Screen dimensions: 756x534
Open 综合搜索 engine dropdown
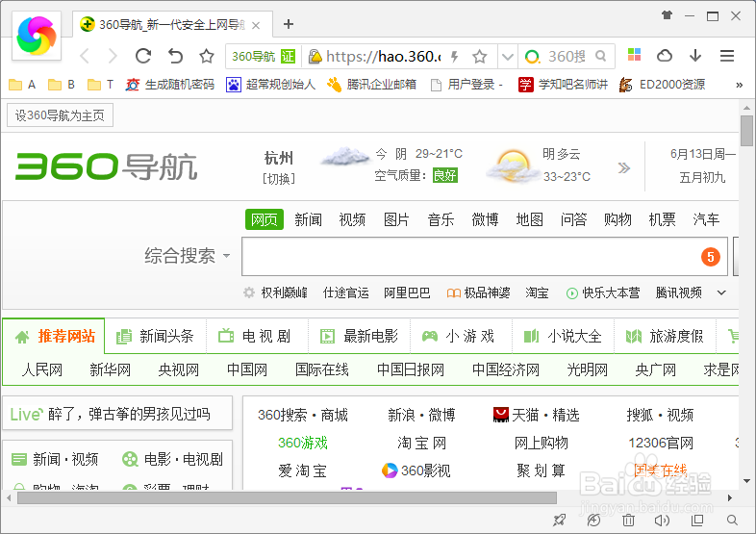click(187, 256)
